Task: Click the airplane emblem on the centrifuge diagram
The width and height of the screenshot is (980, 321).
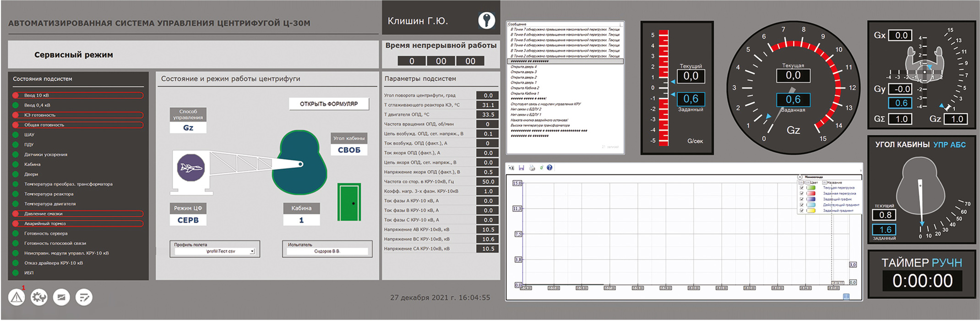Action: tap(191, 168)
